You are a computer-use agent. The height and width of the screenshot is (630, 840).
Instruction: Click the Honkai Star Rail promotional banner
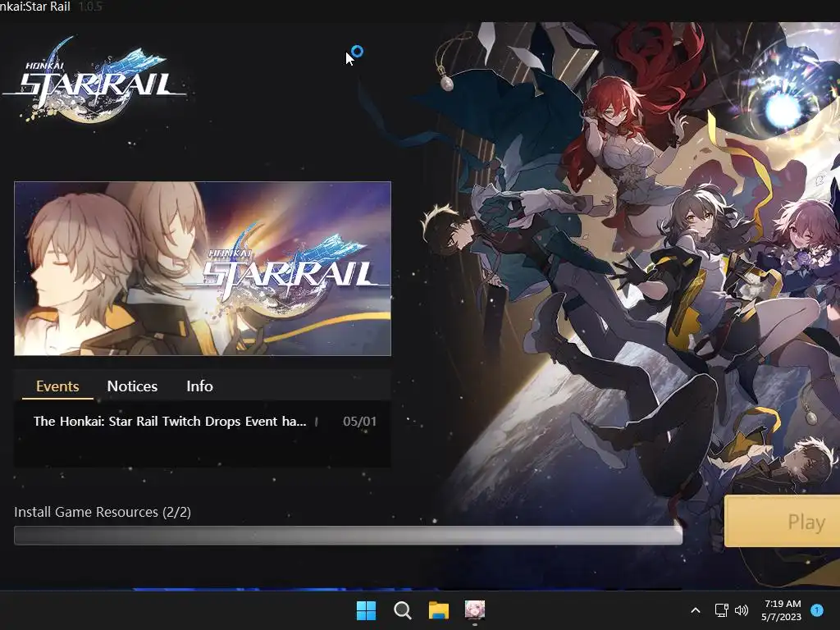[x=203, y=268]
